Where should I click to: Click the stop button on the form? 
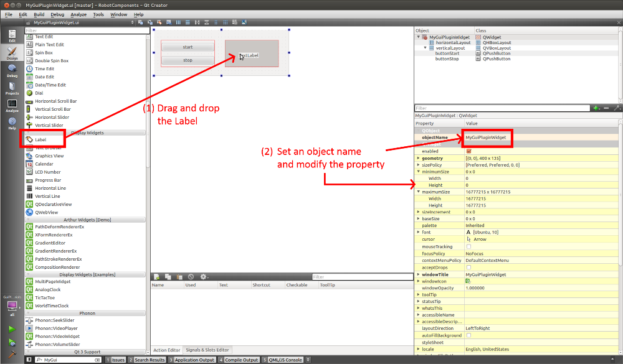188,60
